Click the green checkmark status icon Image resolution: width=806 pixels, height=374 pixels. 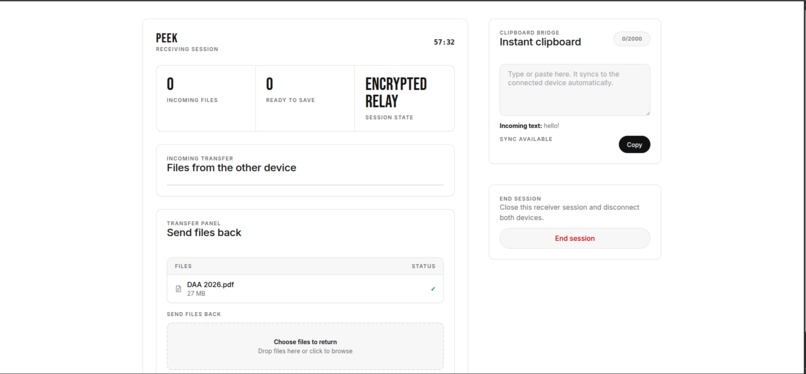tap(433, 289)
